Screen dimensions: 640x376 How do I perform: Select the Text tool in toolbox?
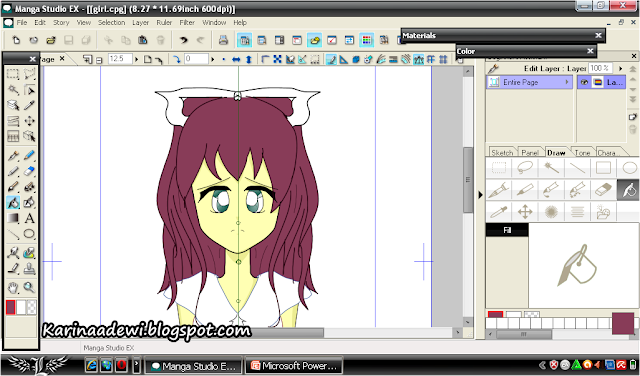(x=29, y=218)
